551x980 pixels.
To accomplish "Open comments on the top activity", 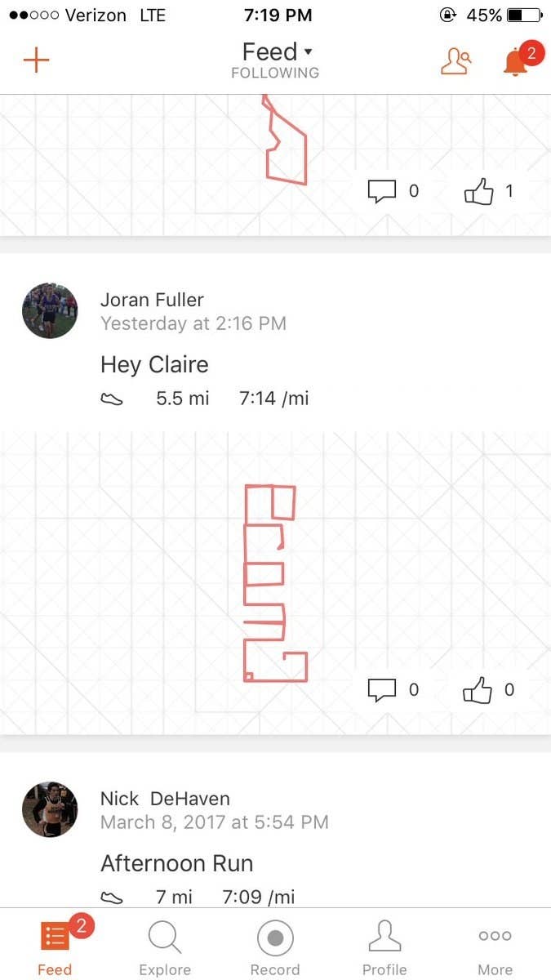I will (x=393, y=191).
